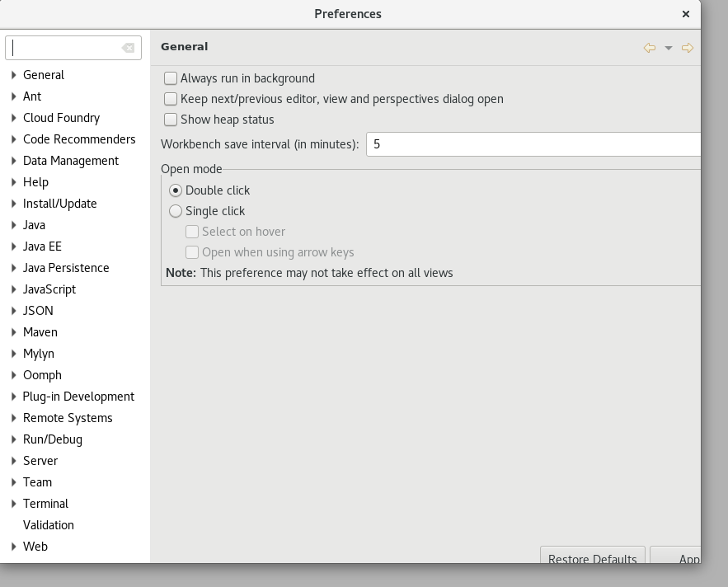Toggle the Show heap status checkbox
Image resolution: width=728 pixels, height=587 pixels.
171,120
